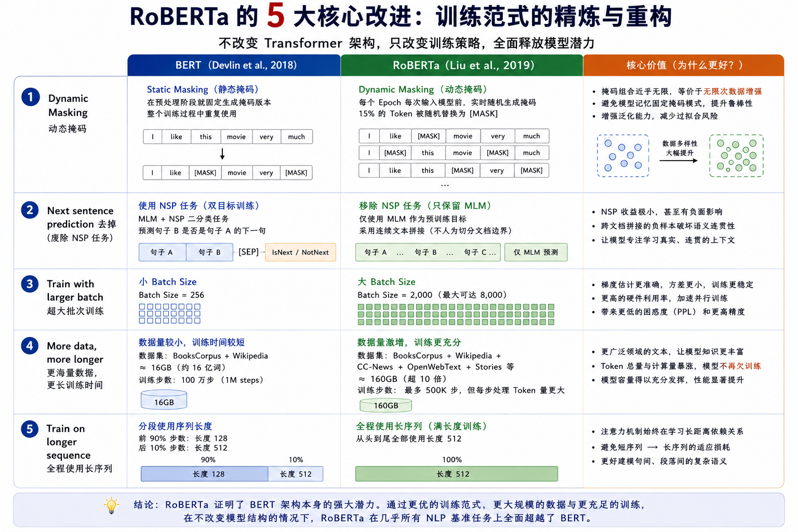The height and width of the screenshot is (532, 798).
Task: Click the number 2 circle beside Next sentence prediction
Action: (30, 210)
